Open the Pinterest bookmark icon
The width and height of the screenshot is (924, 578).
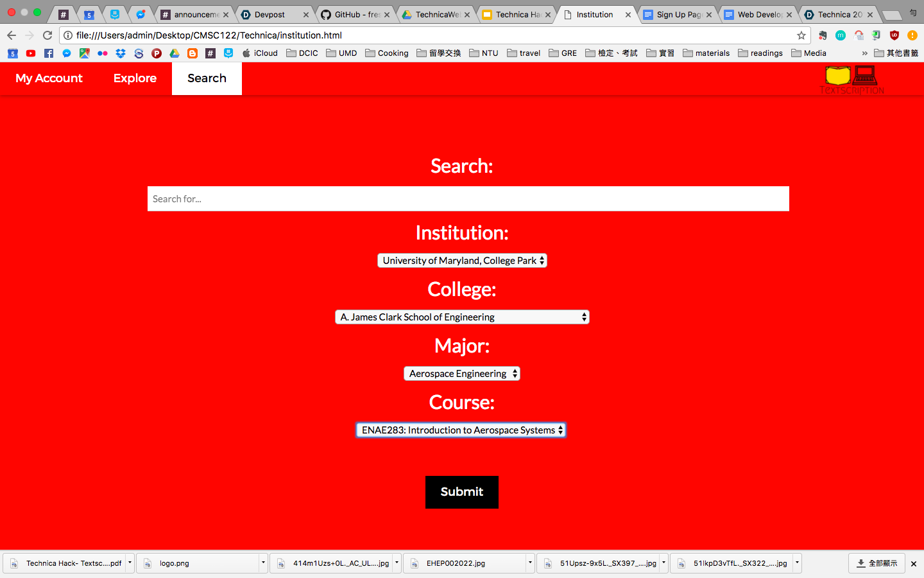(x=157, y=53)
